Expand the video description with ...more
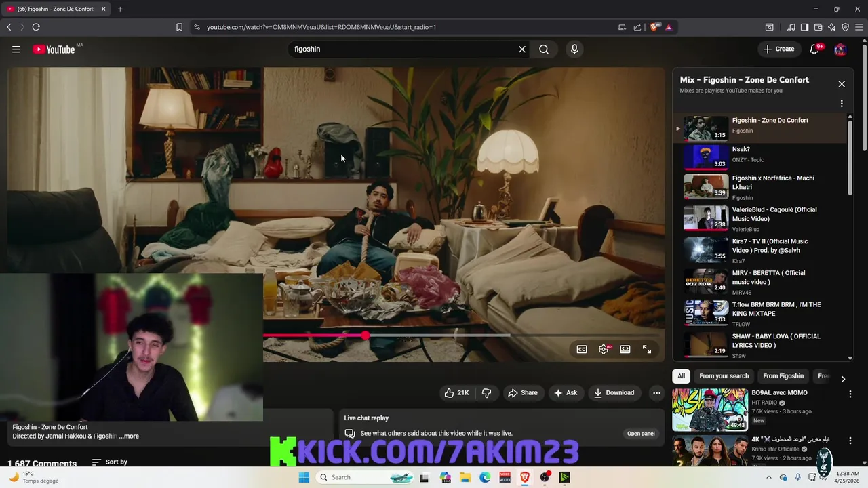This screenshot has width=868, height=488. click(129, 436)
